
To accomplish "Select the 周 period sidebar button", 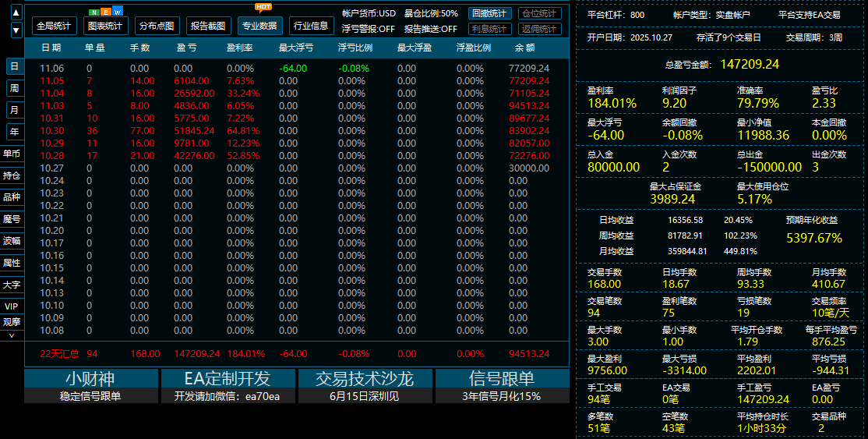I will click(x=14, y=88).
